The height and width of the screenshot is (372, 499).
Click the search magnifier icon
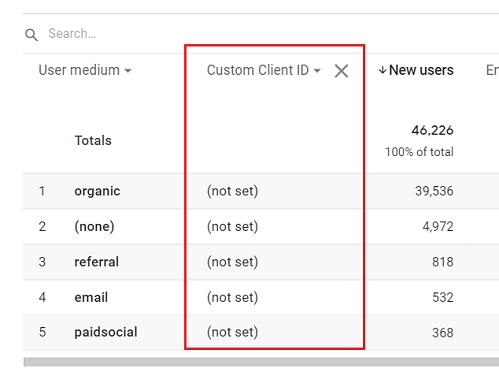click(31, 35)
